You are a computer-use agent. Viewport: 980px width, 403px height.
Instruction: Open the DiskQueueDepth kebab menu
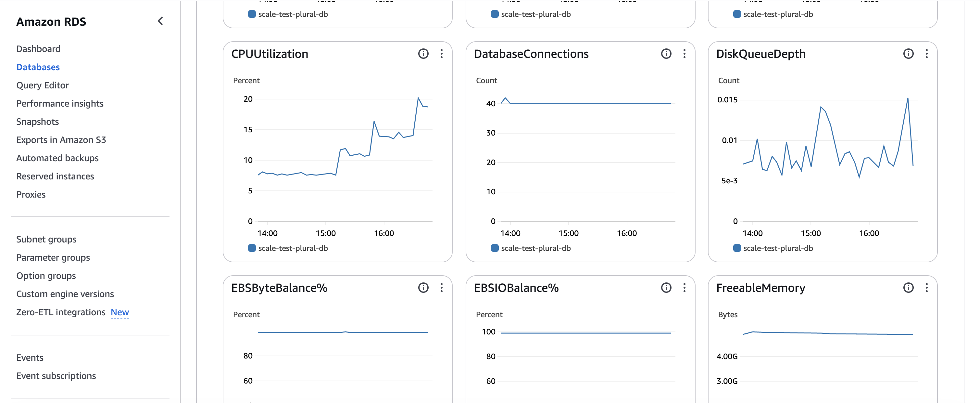926,54
